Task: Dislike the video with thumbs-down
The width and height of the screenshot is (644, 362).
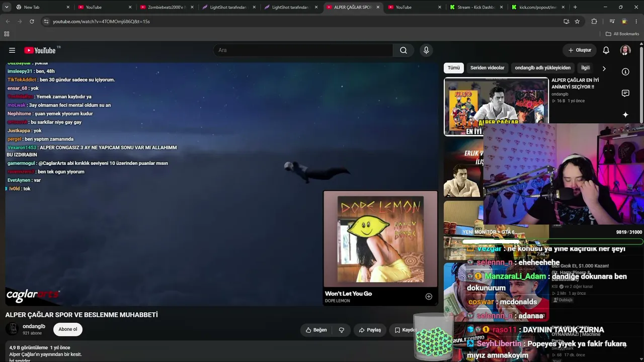Action: click(x=342, y=330)
